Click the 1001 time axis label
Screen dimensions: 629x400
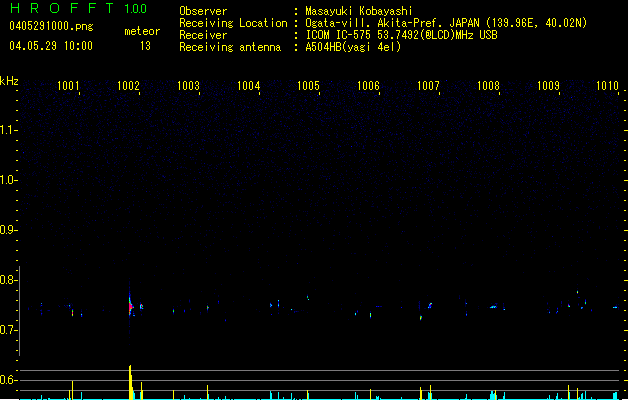(68, 85)
